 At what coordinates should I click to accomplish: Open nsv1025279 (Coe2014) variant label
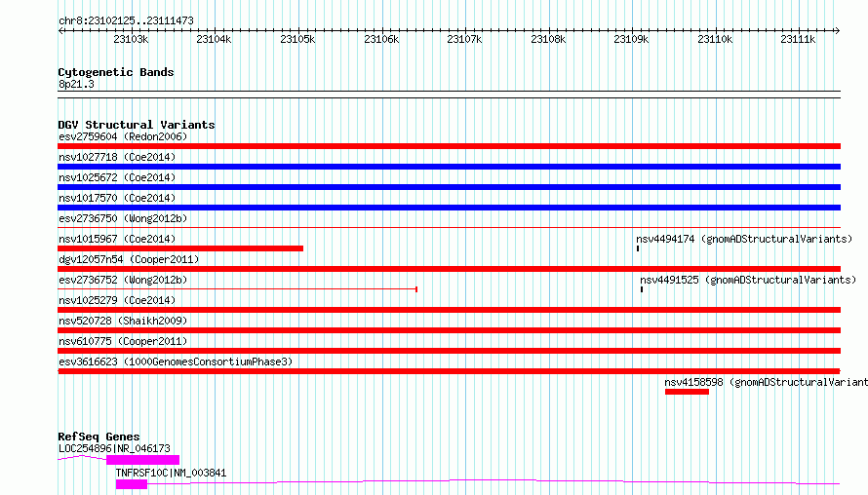coord(117,300)
